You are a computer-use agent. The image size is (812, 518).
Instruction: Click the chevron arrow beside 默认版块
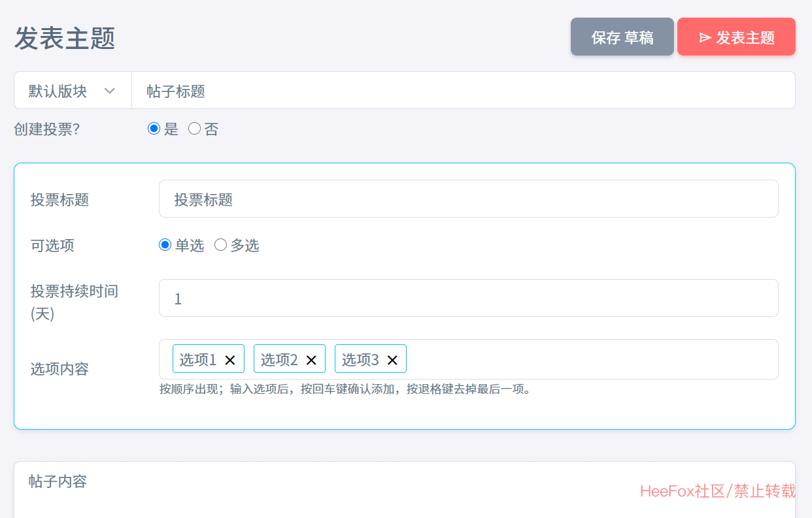click(x=110, y=91)
